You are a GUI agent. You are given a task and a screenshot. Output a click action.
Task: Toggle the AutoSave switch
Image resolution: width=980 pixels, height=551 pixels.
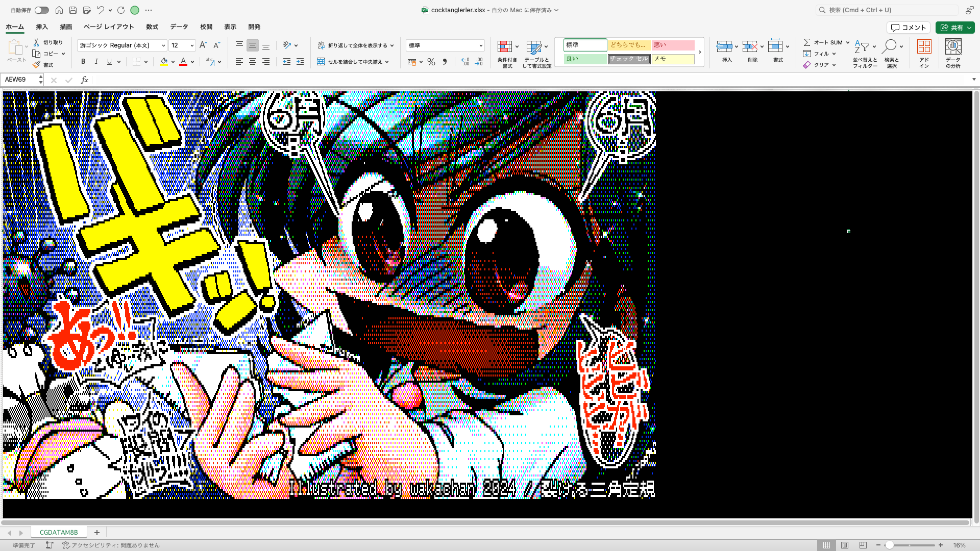pyautogui.click(x=42, y=10)
